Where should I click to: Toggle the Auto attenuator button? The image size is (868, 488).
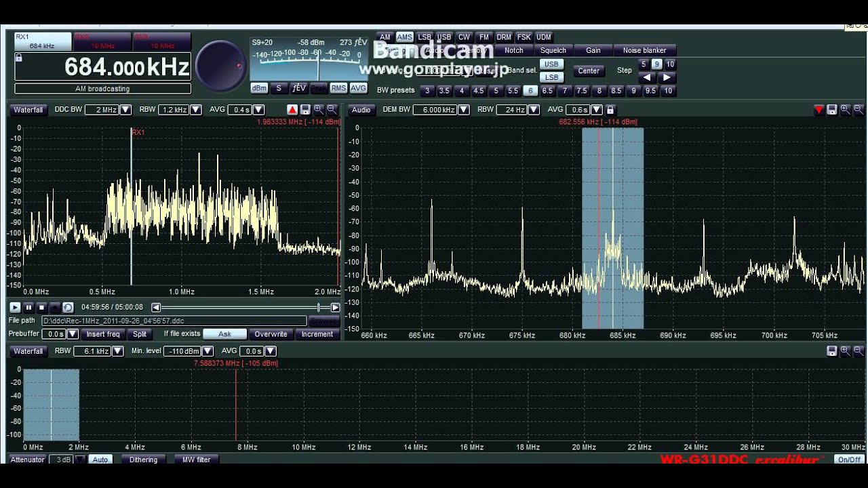pyautogui.click(x=100, y=460)
